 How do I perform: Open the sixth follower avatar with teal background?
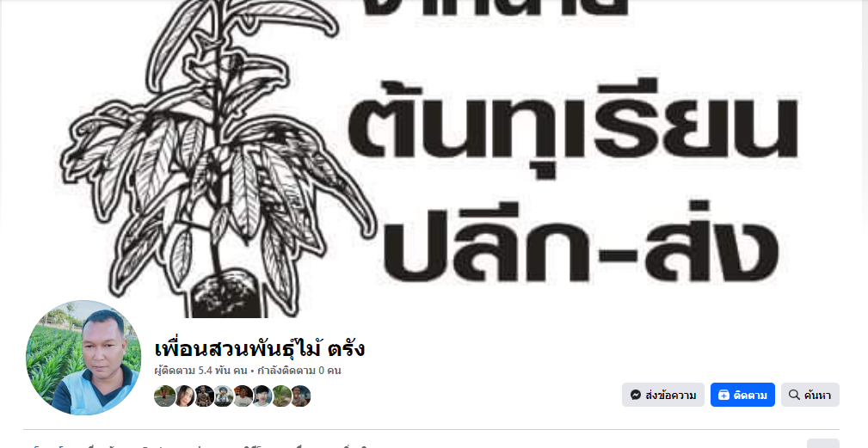pos(262,396)
